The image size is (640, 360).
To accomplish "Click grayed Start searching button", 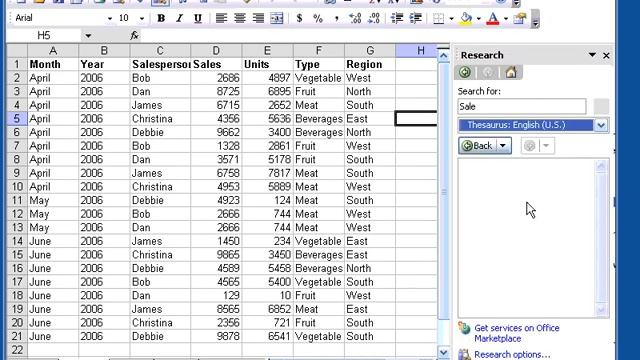I will coord(601,107).
